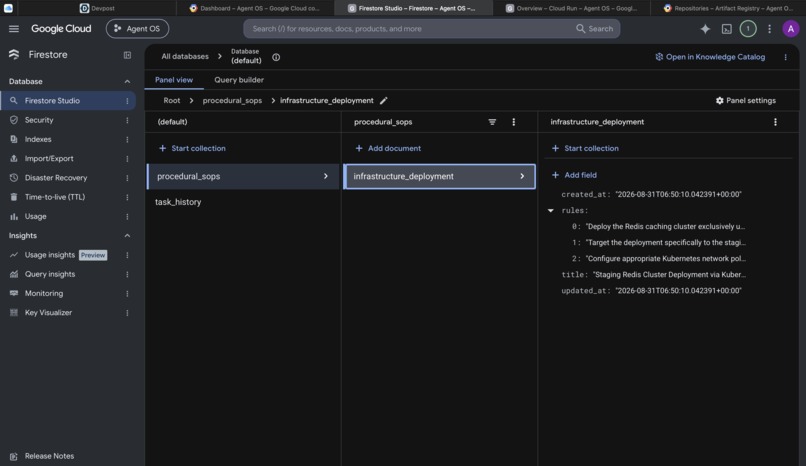Viewport: 806px width, 466px height.
Task: Click the pin dots beside Security
Action: 127,120
